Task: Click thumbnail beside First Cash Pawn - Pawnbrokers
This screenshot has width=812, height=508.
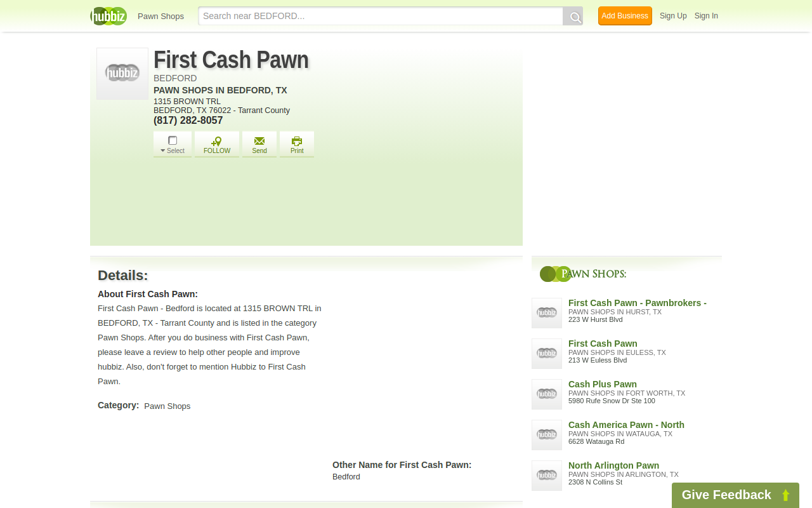Action: coord(547,313)
